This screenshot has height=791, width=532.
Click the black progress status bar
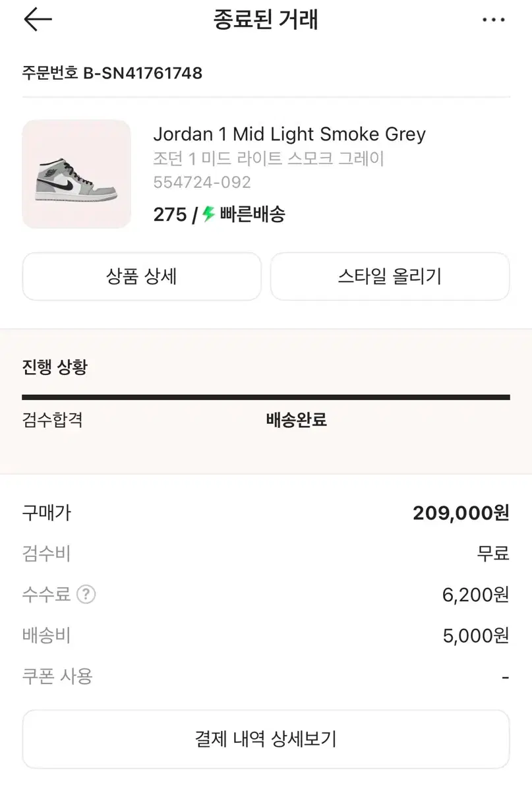pyautogui.click(x=266, y=397)
